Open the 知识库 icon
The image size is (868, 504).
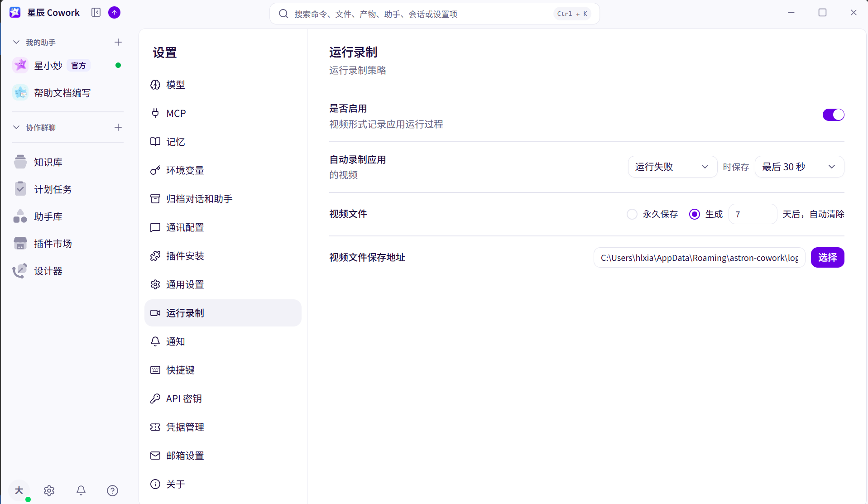pyautogui.click(x=20, y=162)
